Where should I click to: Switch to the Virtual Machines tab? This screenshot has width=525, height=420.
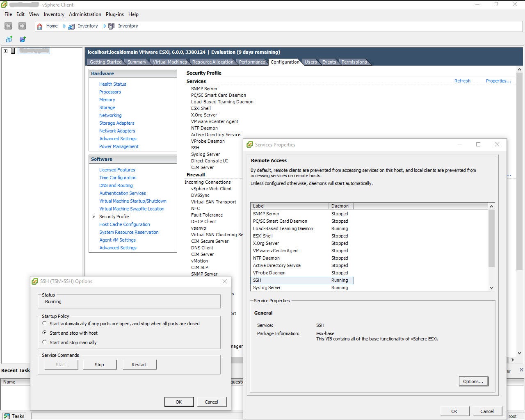click(x=169, y=62)
